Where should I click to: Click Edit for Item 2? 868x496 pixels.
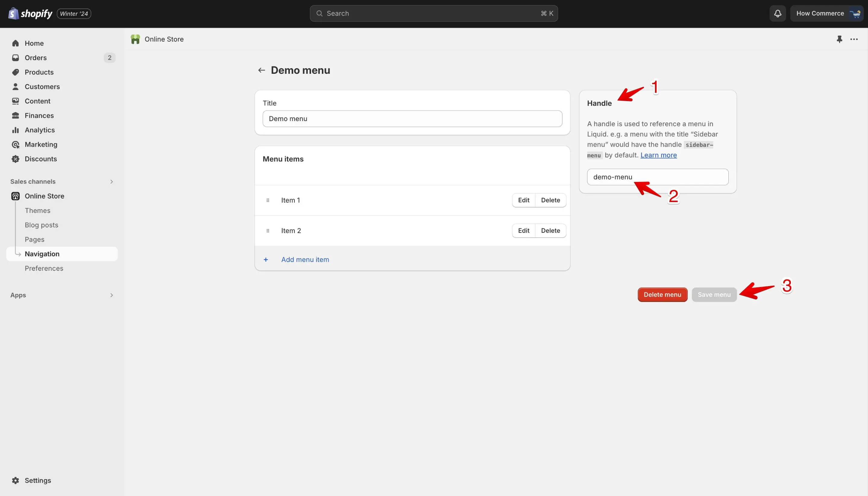[x=524, y=231]
